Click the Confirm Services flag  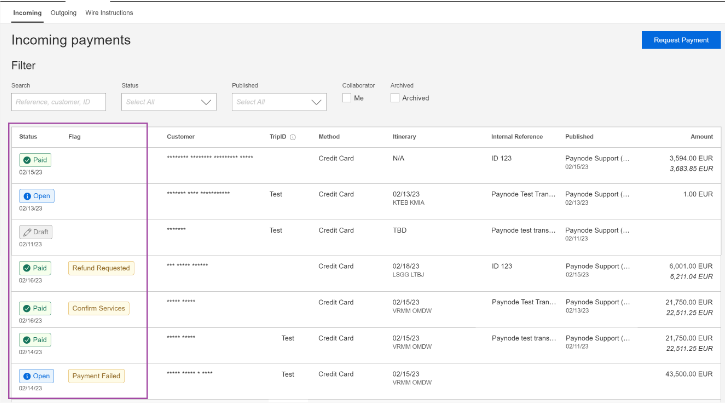click(x=99, y=308)
